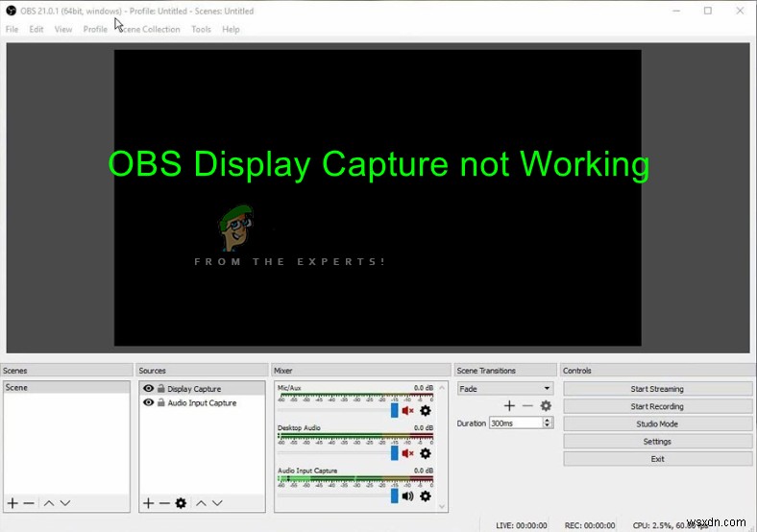The height and width of the screenshot is (532, 757).
Task: Open the Scene Collection menu
Action: pos(149,29)
